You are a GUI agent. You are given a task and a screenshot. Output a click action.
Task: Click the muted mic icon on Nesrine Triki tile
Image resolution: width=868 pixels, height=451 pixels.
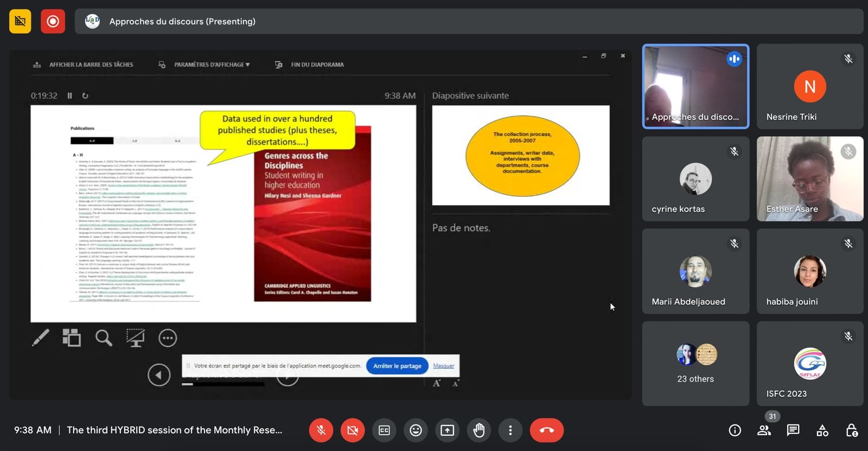point(848,59)
